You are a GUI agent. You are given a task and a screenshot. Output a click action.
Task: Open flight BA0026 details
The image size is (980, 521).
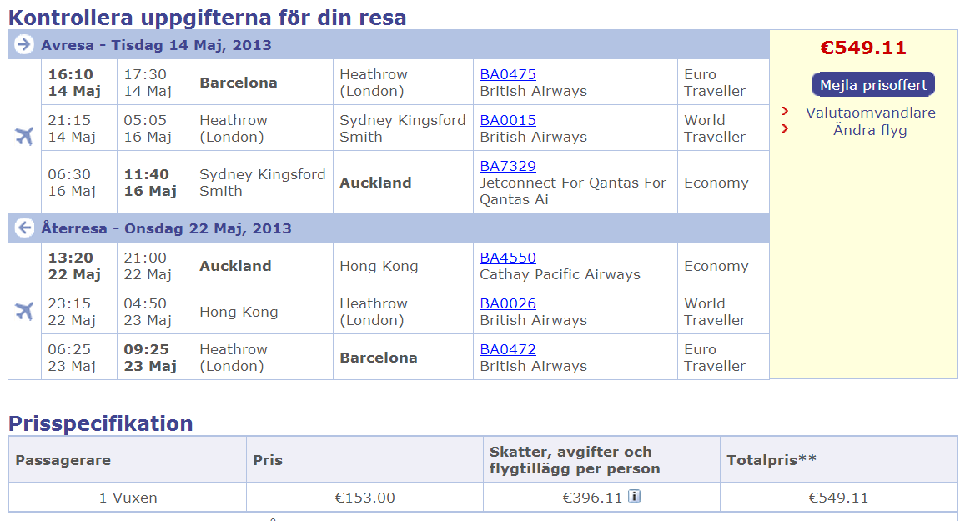pyautogui.click(x=507, y=303)
